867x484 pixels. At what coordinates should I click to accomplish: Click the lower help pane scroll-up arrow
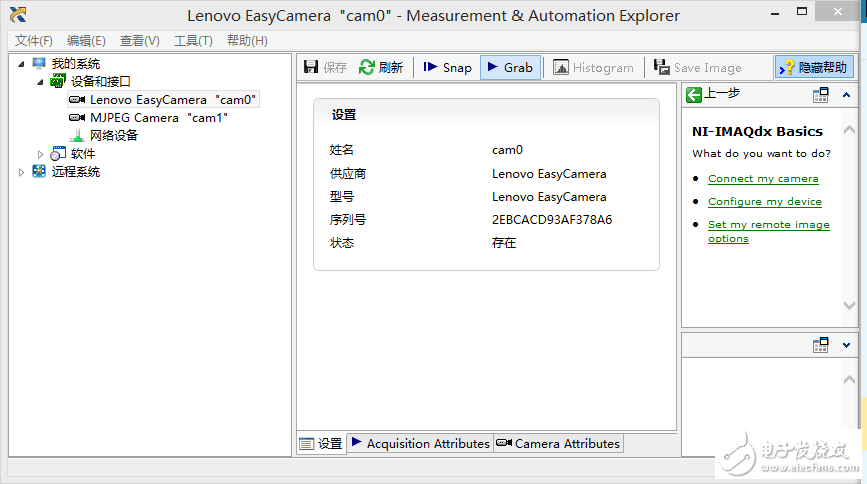pos(849,379)
